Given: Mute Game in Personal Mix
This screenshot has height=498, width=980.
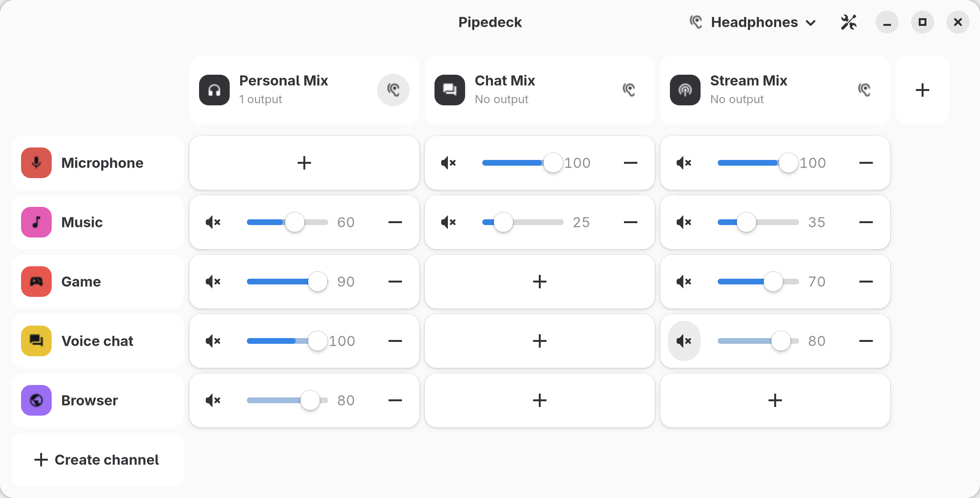Looking at the screenshot, I should click(213, 282).
